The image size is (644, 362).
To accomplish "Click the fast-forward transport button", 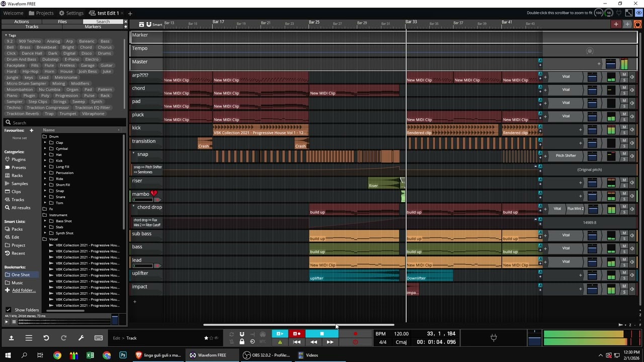I will tap(330, 342).
